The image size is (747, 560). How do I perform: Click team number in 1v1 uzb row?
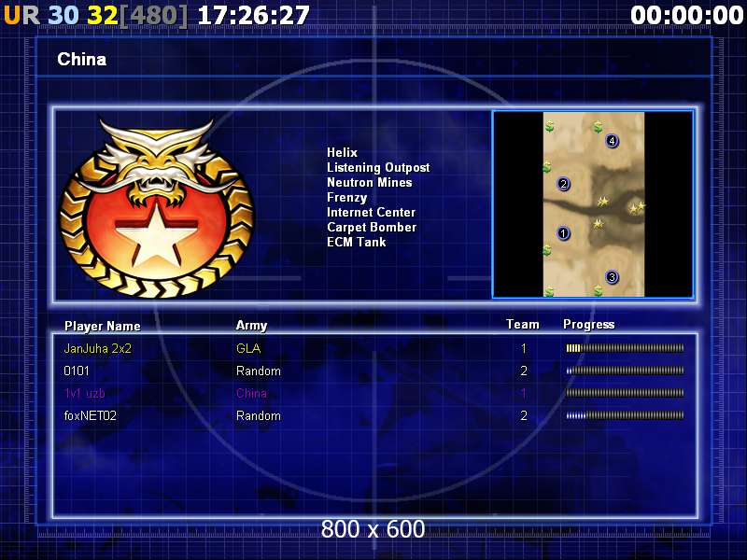click(524, 393)
